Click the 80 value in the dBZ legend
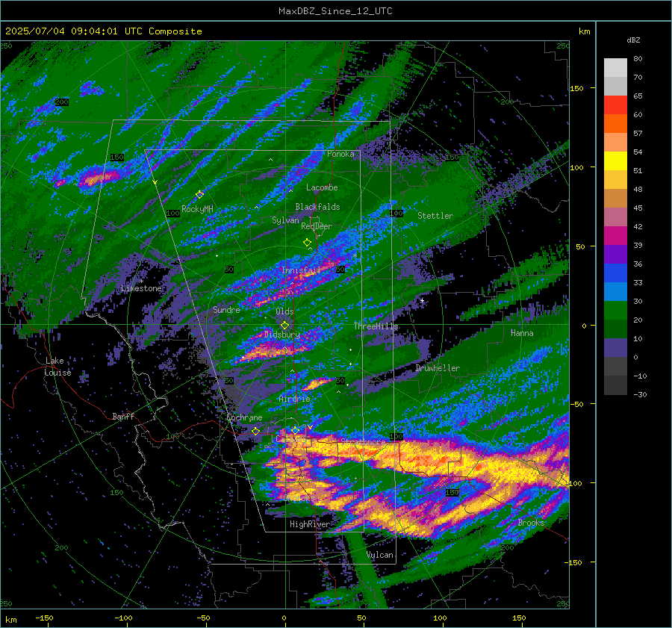Image resolution: width=672 pixels, height=628 pixels. click(638, 59)
